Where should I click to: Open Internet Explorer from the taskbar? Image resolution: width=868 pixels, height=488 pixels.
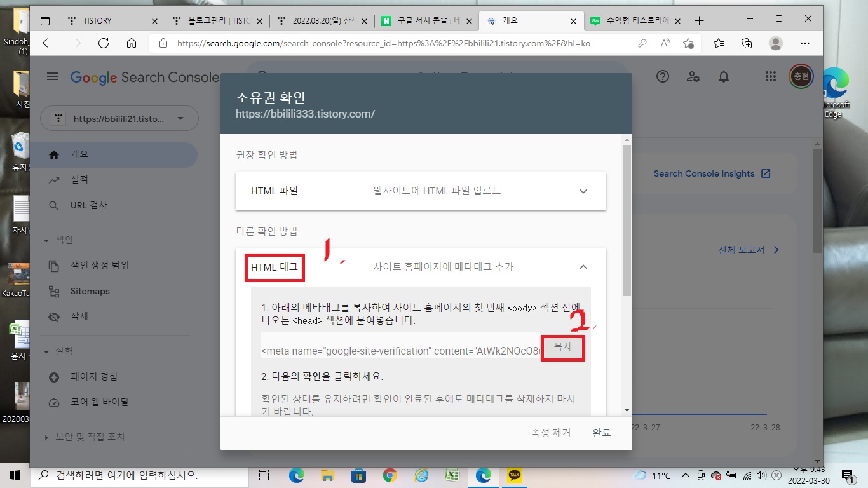tap(421, 475)
